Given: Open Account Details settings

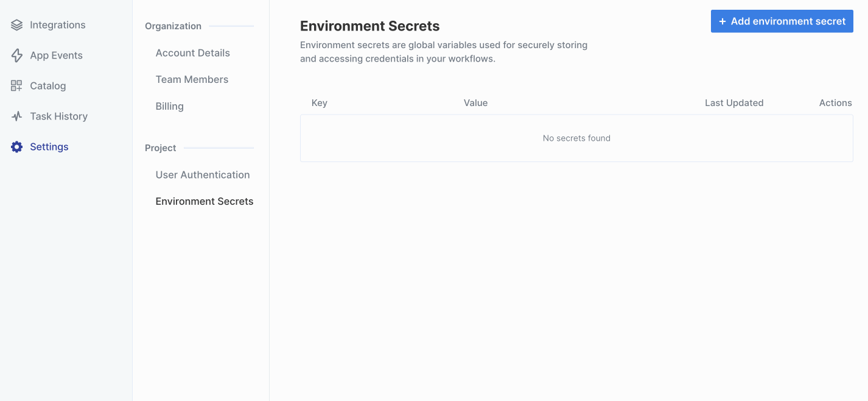Looking at the screenshot, I should (192, 53).
